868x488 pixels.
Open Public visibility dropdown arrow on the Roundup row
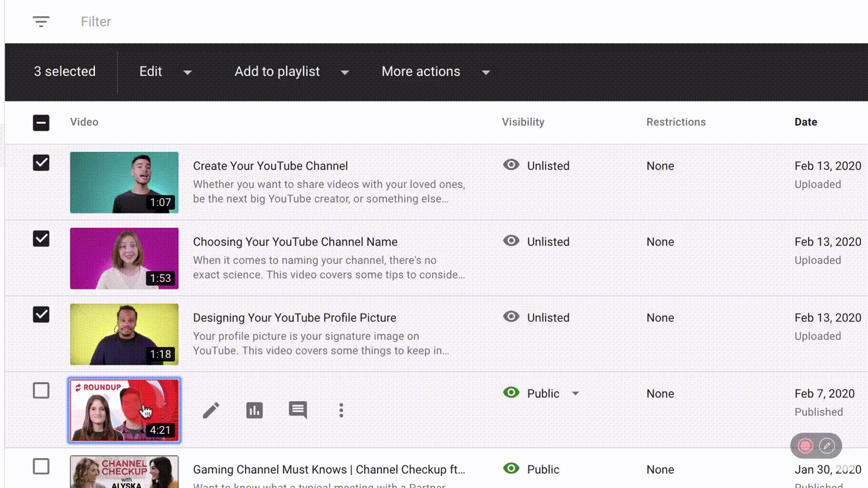point(576,394)
